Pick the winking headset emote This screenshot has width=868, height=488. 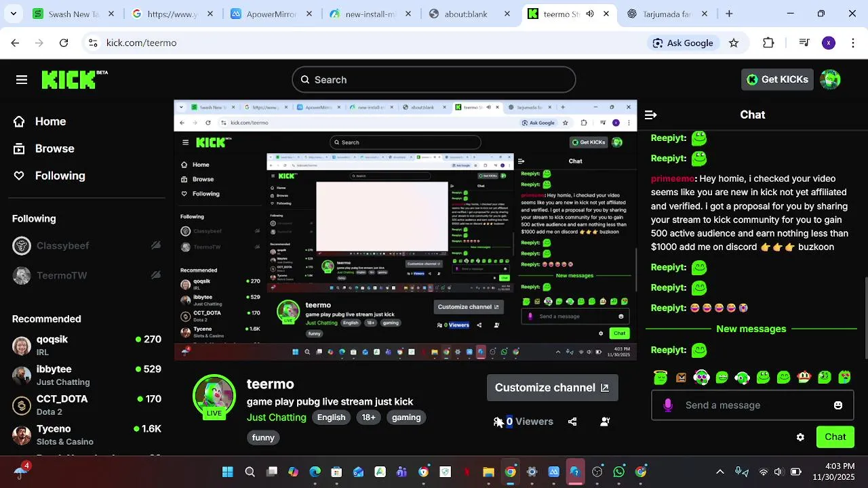[743, 378]
